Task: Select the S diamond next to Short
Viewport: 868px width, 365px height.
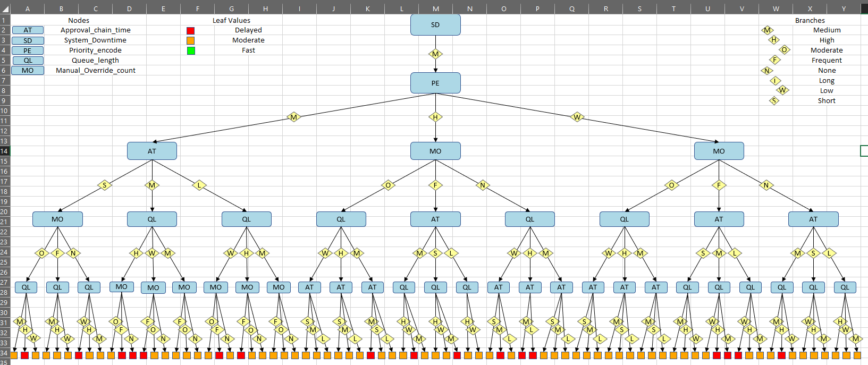Action: (x=774, y=100)
